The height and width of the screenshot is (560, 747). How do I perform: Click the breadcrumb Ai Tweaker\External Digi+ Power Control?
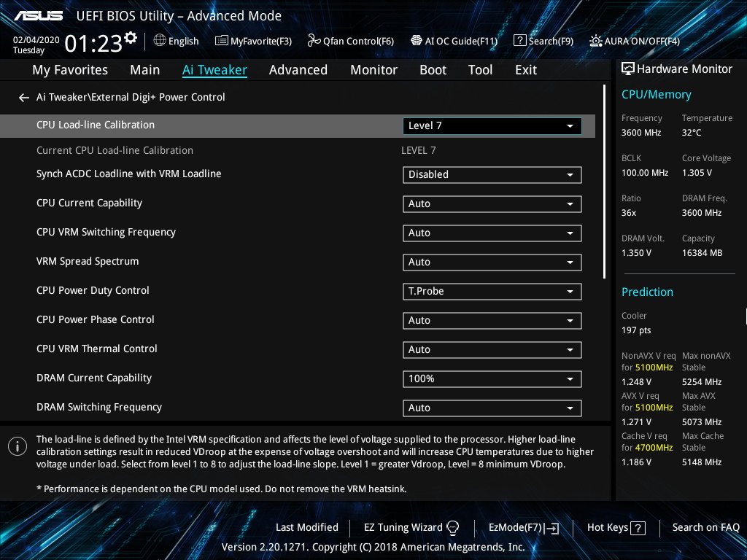coord(131,97)
